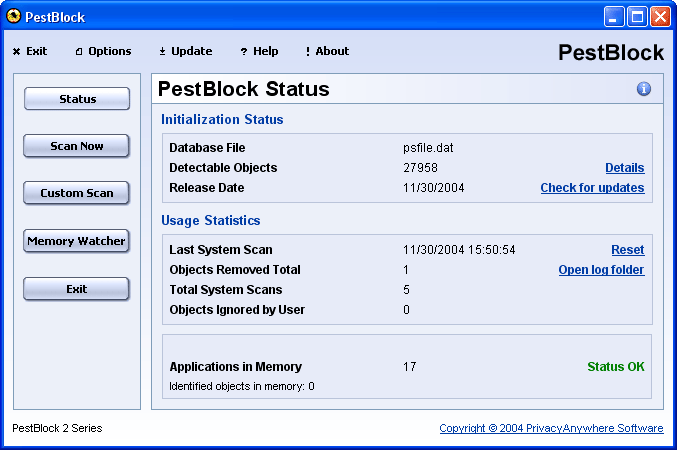Click the Usage Statistics heading
The image size is (677, 450).
pos(210,221)
